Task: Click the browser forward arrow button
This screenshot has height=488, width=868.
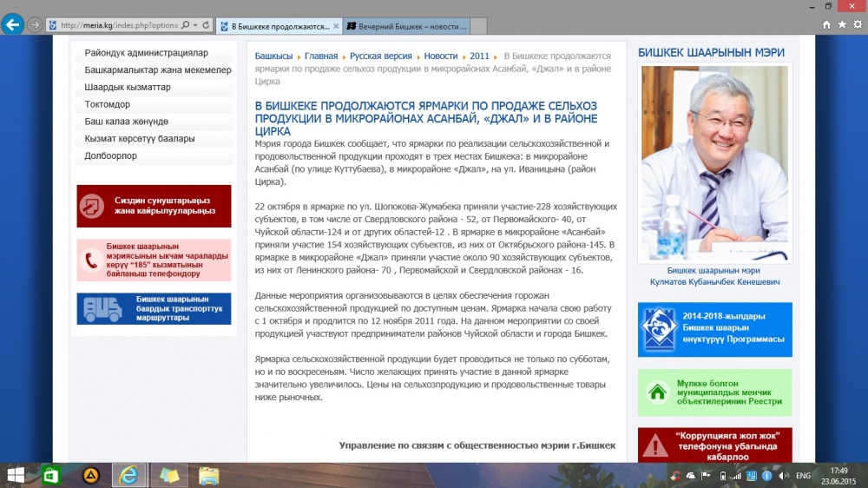Action: click(35, 25)
